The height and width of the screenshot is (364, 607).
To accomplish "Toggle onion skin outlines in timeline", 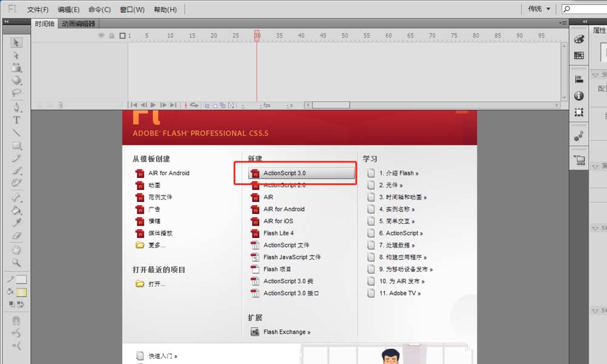I will point(215,105).
